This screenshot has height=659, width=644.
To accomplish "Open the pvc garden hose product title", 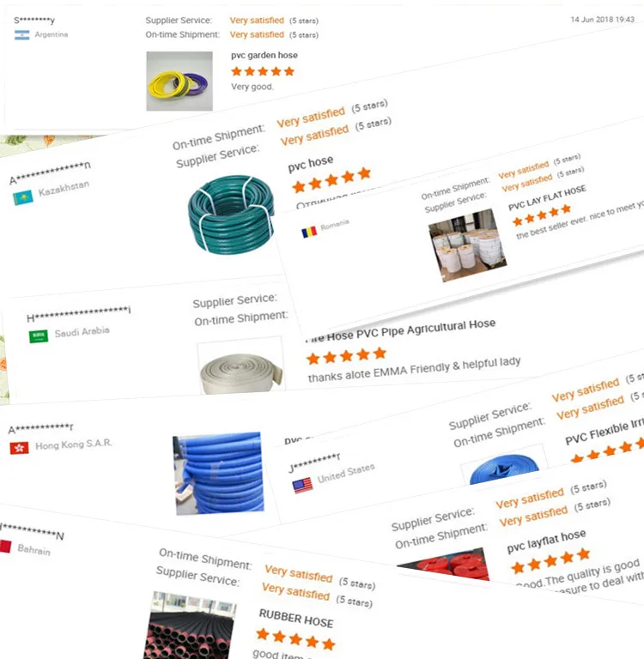I will click(264, 55).
